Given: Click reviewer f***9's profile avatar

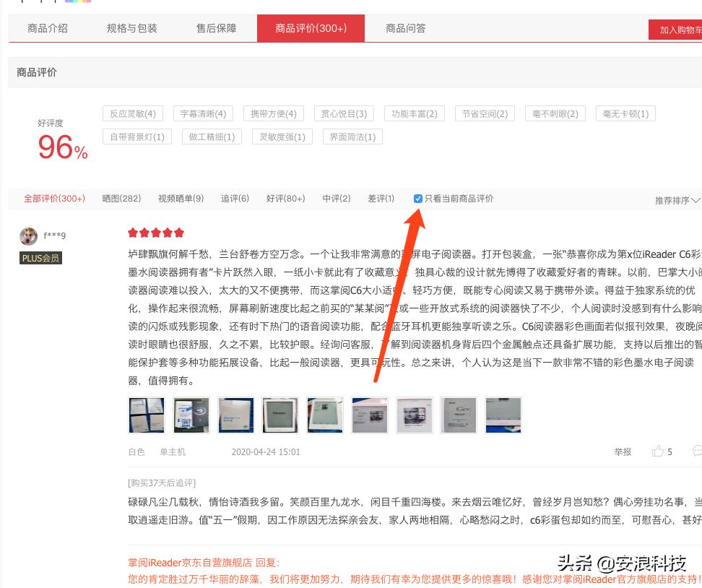Looking at the screenshot, I should [27, 235].
